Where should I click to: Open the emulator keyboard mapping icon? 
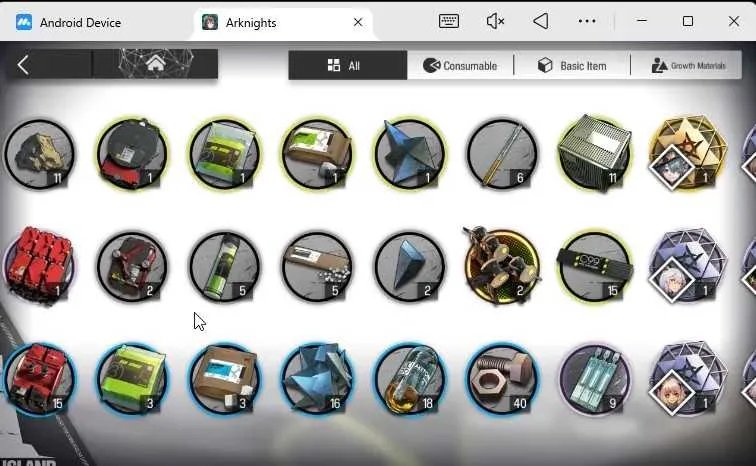coord(448,21)
